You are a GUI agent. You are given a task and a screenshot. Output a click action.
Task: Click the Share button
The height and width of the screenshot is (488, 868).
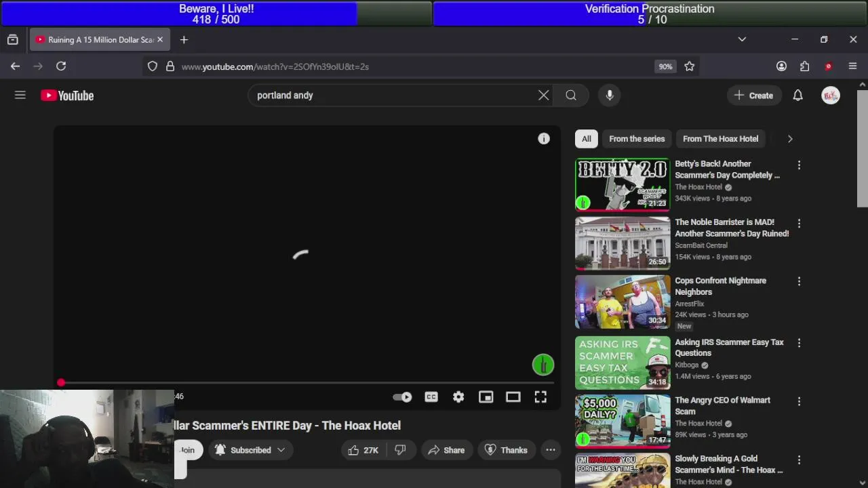click(x=446, y=450)
